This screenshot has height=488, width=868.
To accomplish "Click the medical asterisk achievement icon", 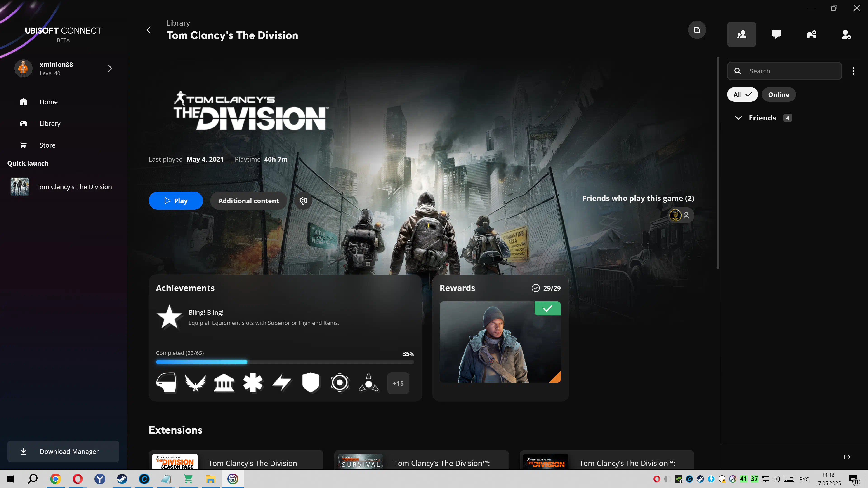I will click(253, 383).
